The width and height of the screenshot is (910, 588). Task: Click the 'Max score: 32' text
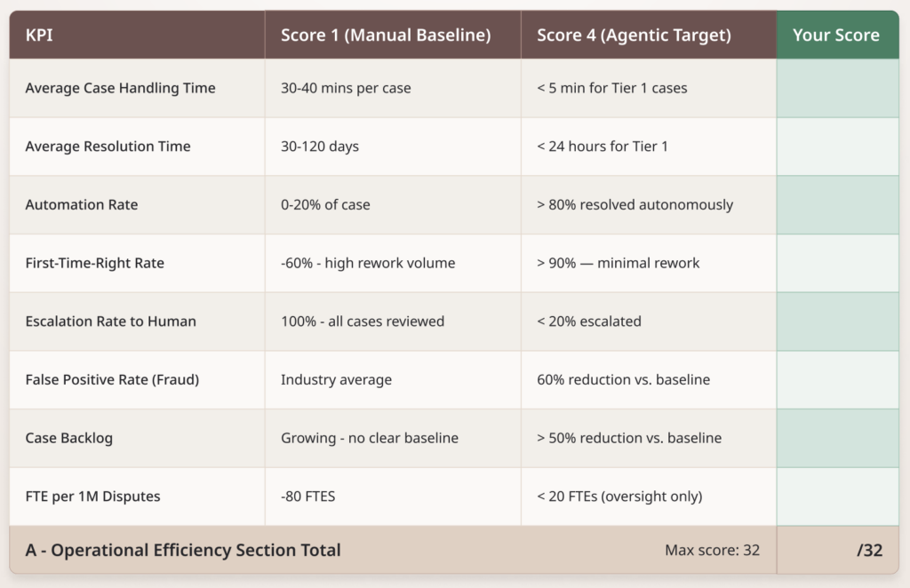point(712,550)
